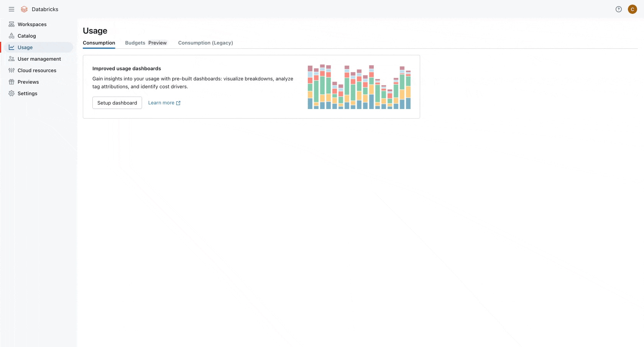The height and width of the screenshot is (347, 644).
Task: Click the Cloud resources icon
Action: click(x=11, y=70)
